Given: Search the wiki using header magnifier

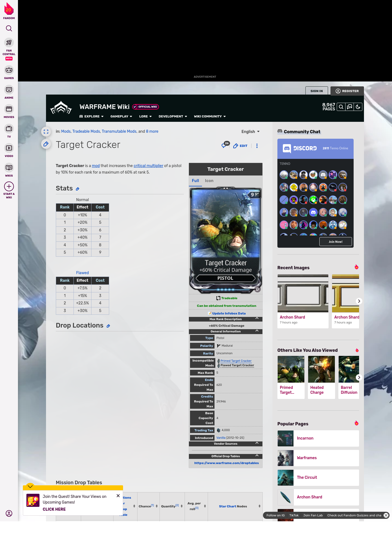Looking at the screenshot, I should 341,107.
